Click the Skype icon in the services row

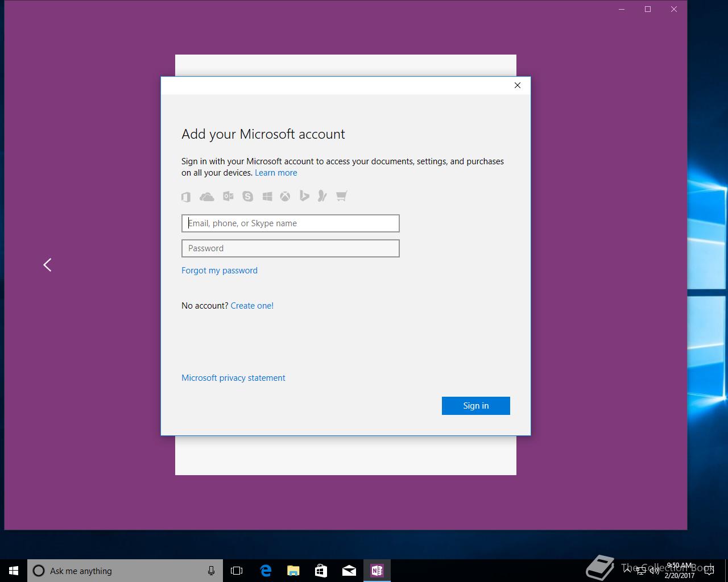click(x=247, y=197)
